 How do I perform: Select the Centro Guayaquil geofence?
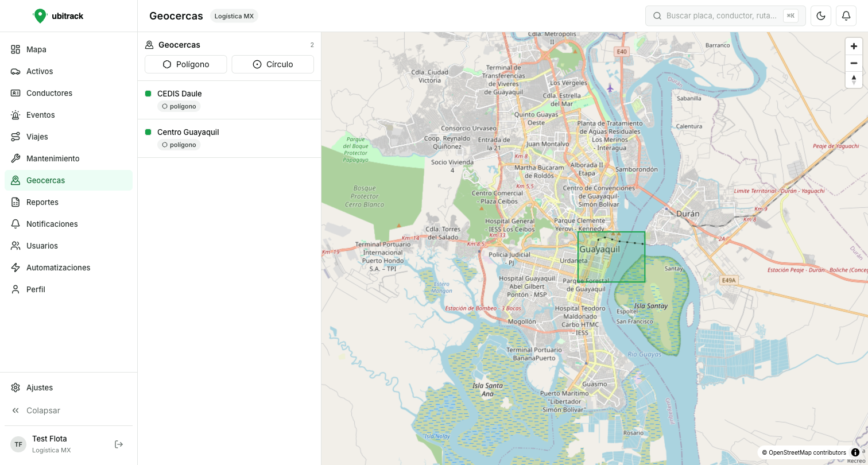(230, 138)
